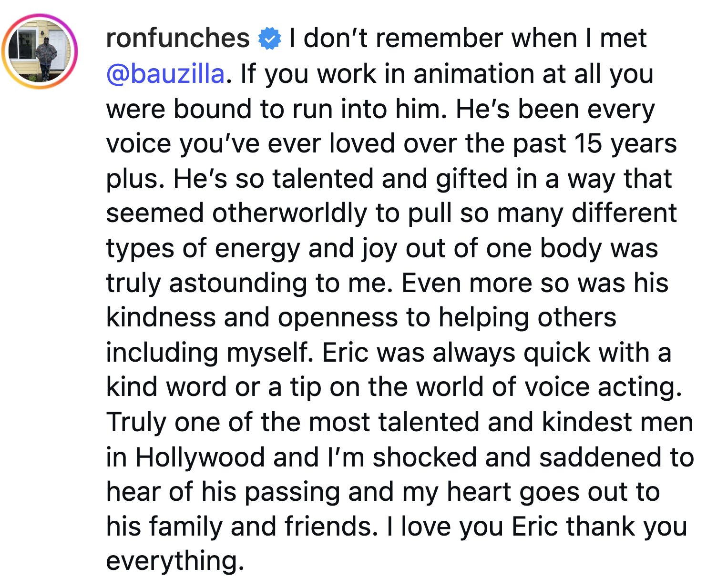Click the word 'friends.' in caption
Image resolution: width=717 pixels, height=588 pixels.
331,527
